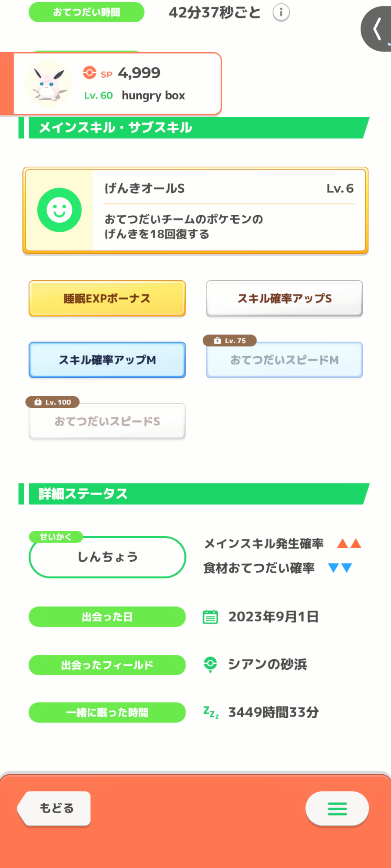Tap the スキル確率アップM sub skill
This screenshot has height=868, width=391.
pyautogui.click(x=107, y=360)
